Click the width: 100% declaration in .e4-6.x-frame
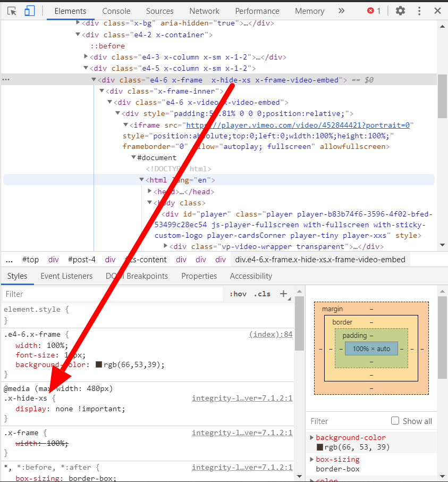This screenshot has height=482, width=448. pos(42,345)
